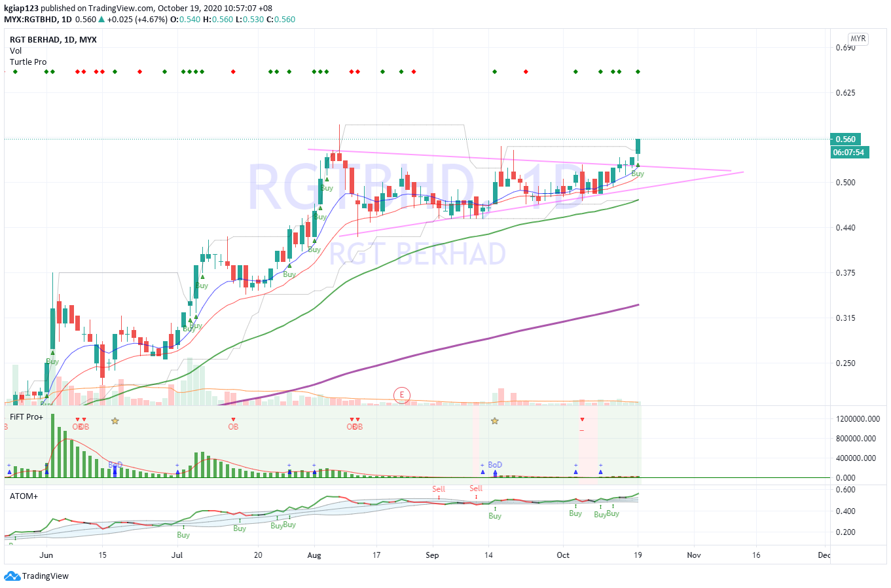Click the Sep date label on time axis
891x588 pixels.
432,555
